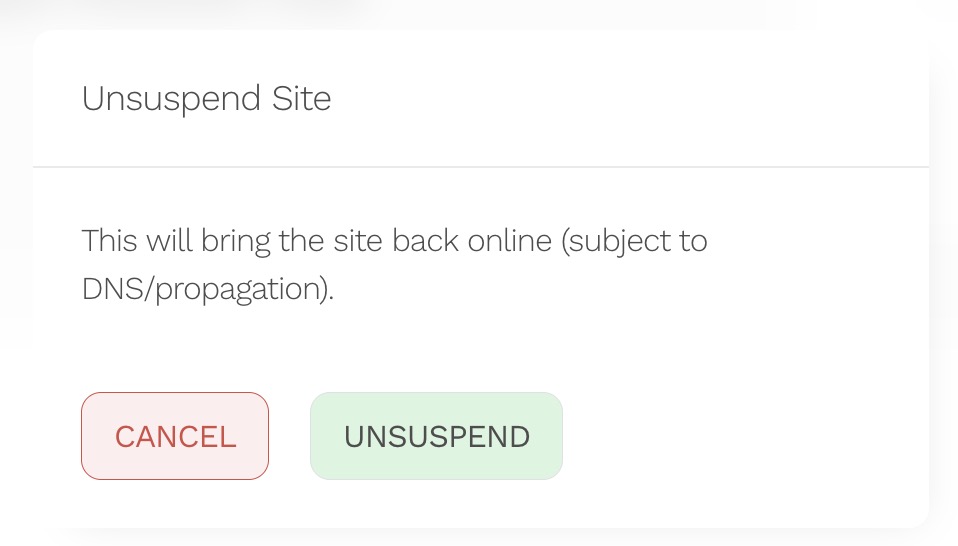Abort the unsuspend action with Cancel
The height and width of the screenshot is (546, 958).
click(x=175, y=436)
